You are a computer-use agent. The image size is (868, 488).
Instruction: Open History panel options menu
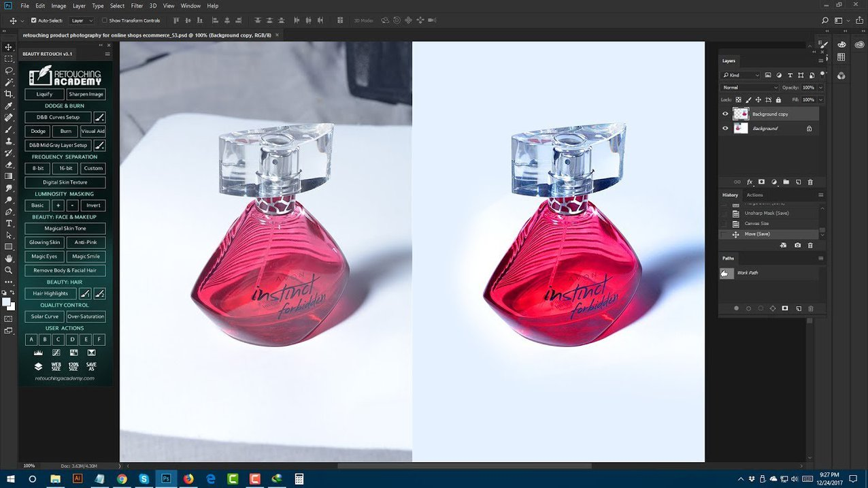822,195
